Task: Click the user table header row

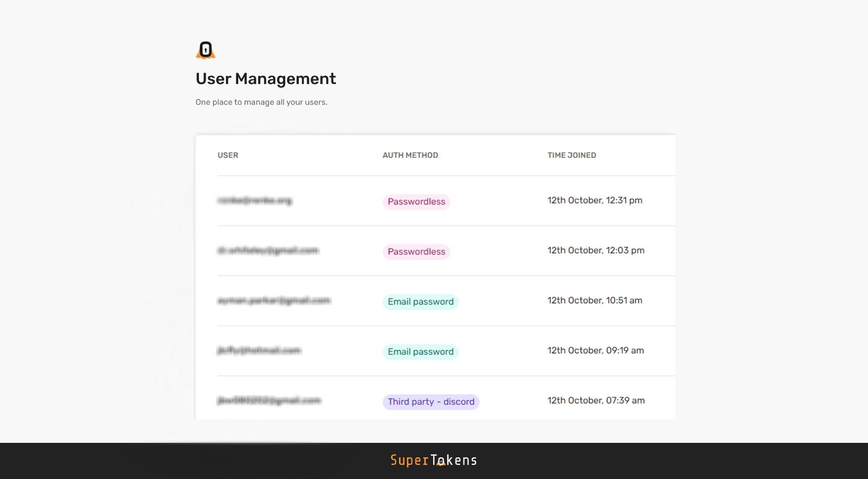Action: pyautogui.click(x=434, y=155)
